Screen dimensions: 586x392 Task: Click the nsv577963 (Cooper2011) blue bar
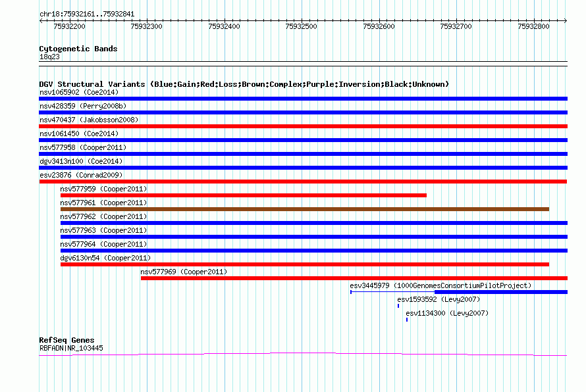click(314, 237)
